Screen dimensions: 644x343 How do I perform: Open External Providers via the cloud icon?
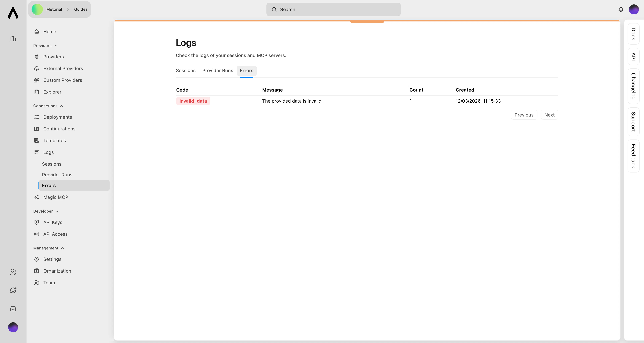click(37, 68)
